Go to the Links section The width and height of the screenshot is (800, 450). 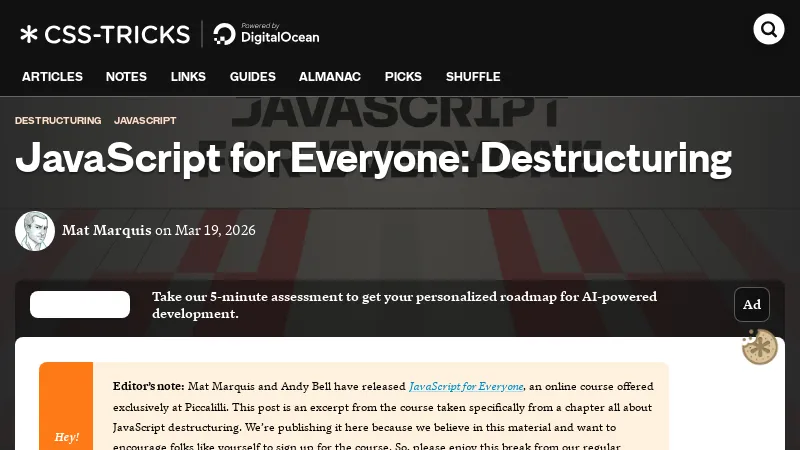[188, 77]
